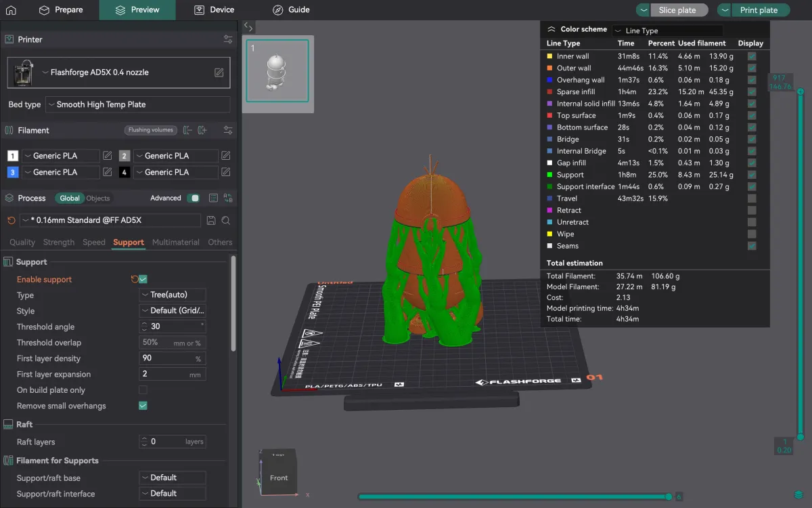The height and width of the screenshot is (508, 812).
Task: Show Travel lines in display column
Action: [x=752, y=198]
